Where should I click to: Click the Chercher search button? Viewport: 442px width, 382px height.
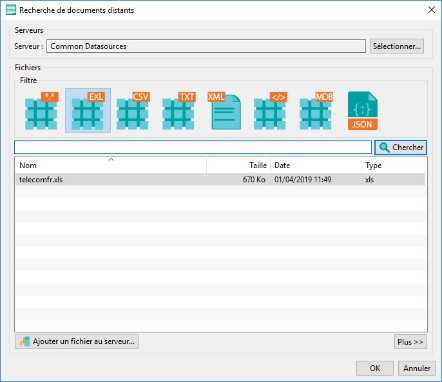pos(401,147)
